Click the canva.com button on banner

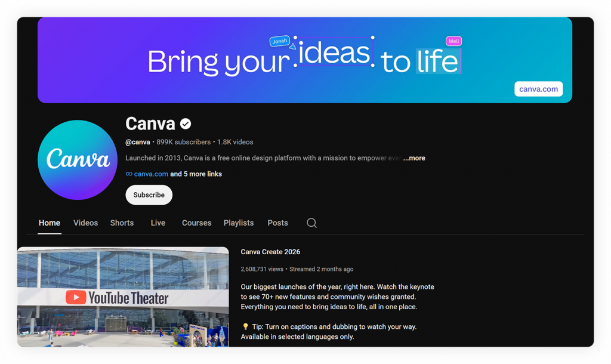click(x=539, y=89)
